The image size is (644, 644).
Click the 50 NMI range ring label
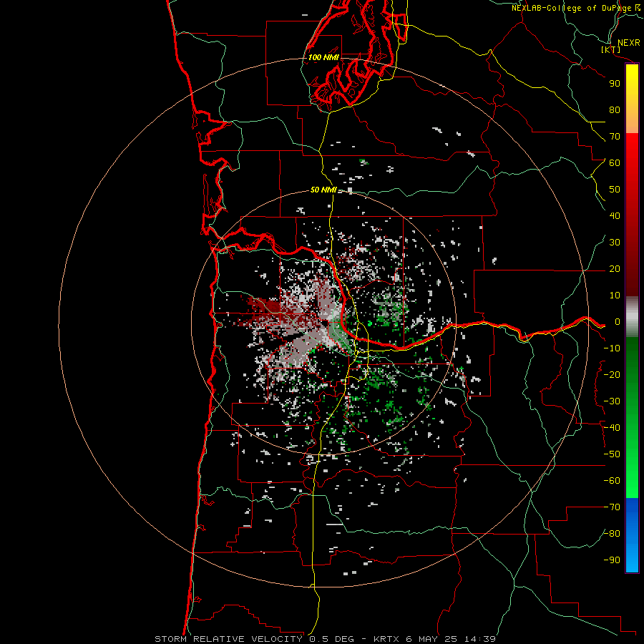[x=323, y=190]
